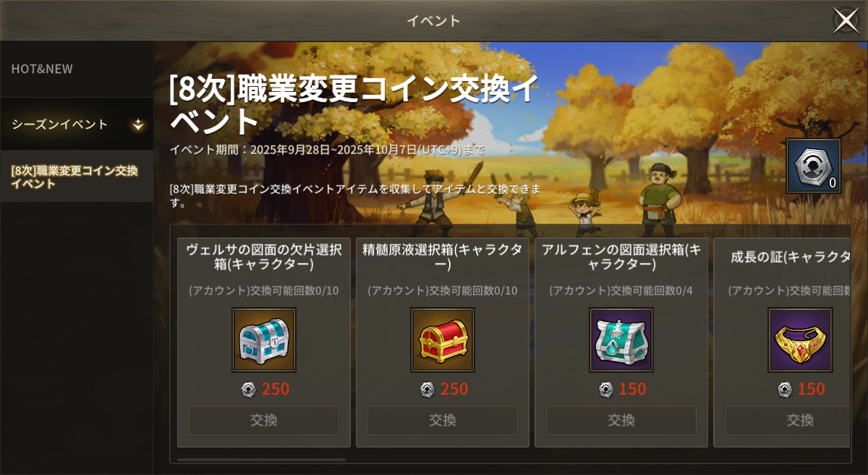Viewport: 868px width, 475px height.
Task: Click the job change coin counter icon
Action: tap(814, 166)
